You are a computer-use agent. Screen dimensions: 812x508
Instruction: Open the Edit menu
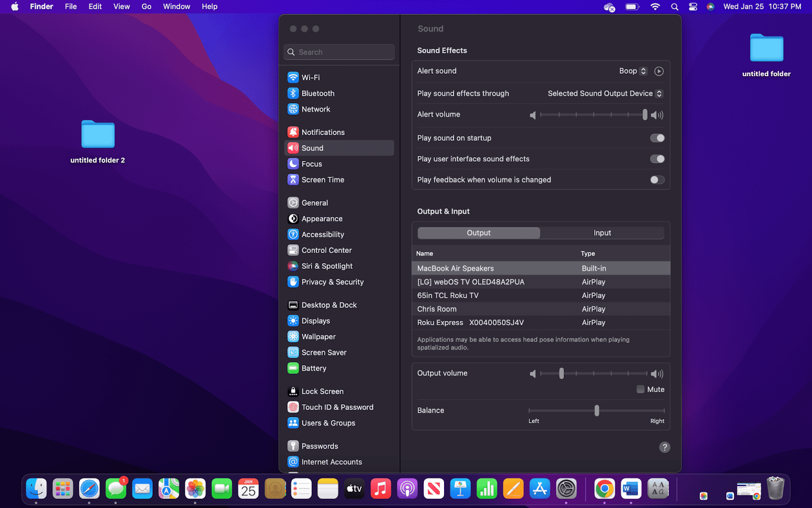[95, 7]
